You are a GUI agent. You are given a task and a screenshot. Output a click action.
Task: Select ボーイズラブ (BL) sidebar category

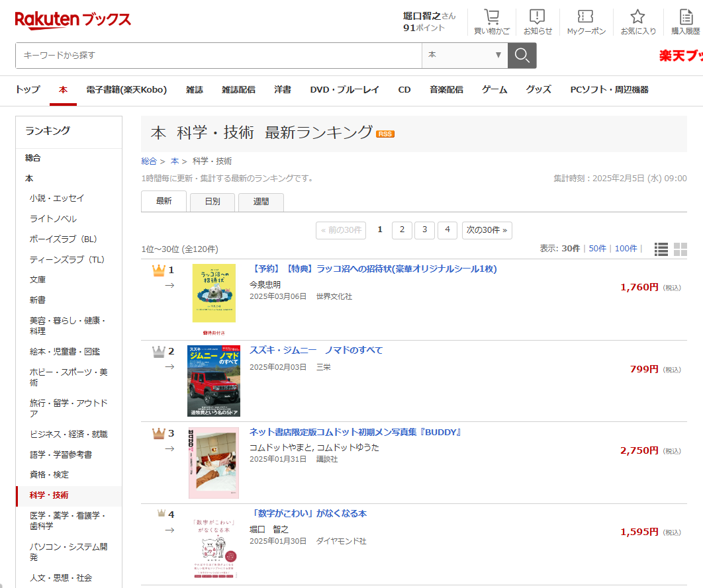tap(63, 239)
